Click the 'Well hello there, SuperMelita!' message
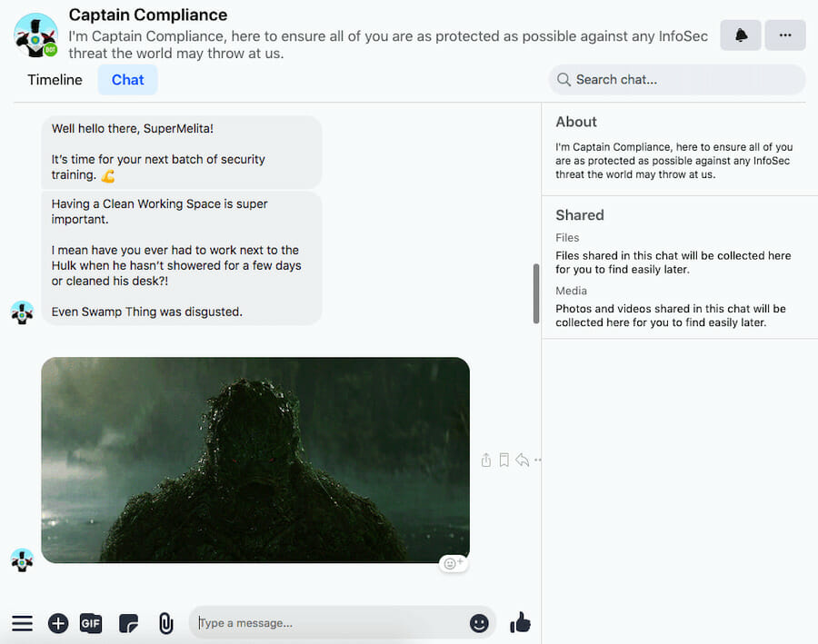Screen dimensions: 818x644 (182, 152)
